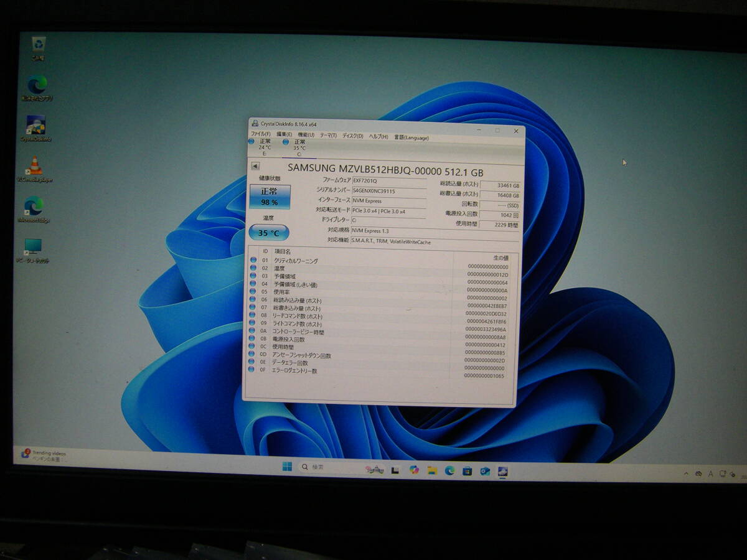The image size is (747, 560).
Task: Click status icon for 予備領域 row 03
Action: tap(253, 276)
